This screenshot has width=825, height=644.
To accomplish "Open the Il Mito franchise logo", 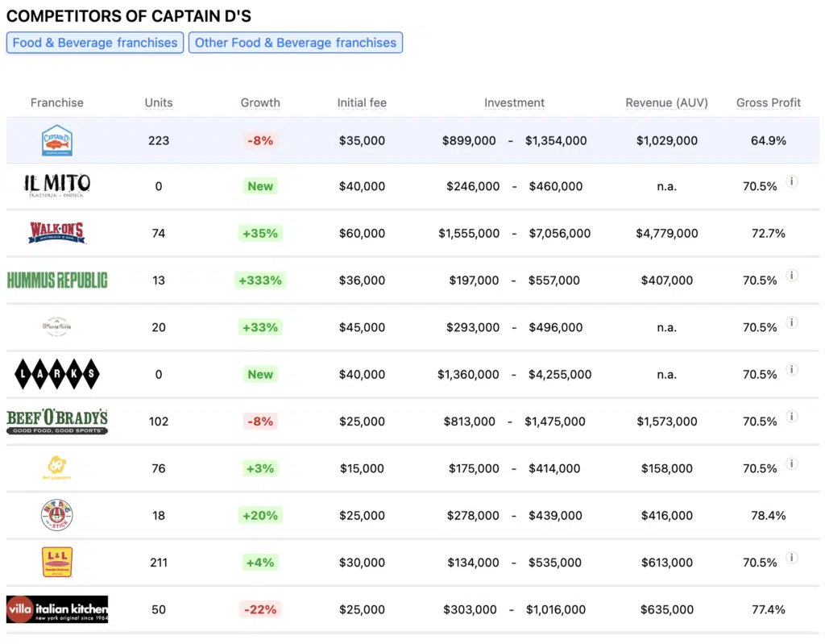I will (57, 186).
